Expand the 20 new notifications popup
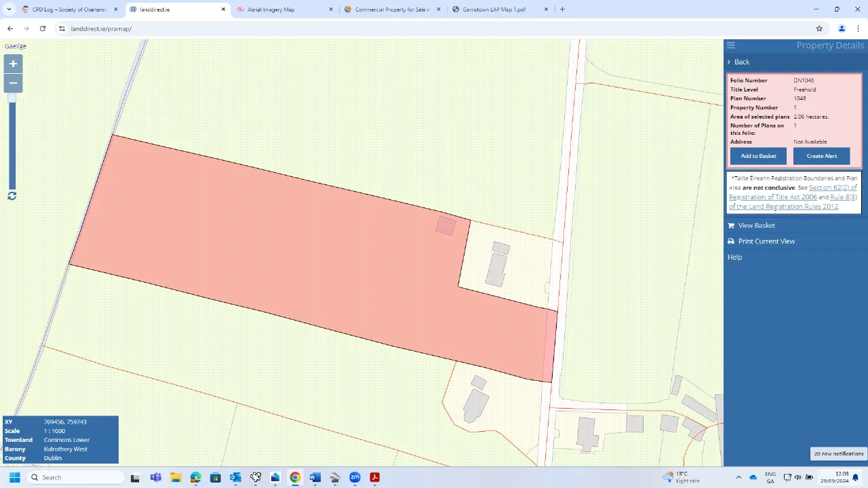Image resolution: width=868 pixels, height=488 pixels. click(x=838, y=453)
